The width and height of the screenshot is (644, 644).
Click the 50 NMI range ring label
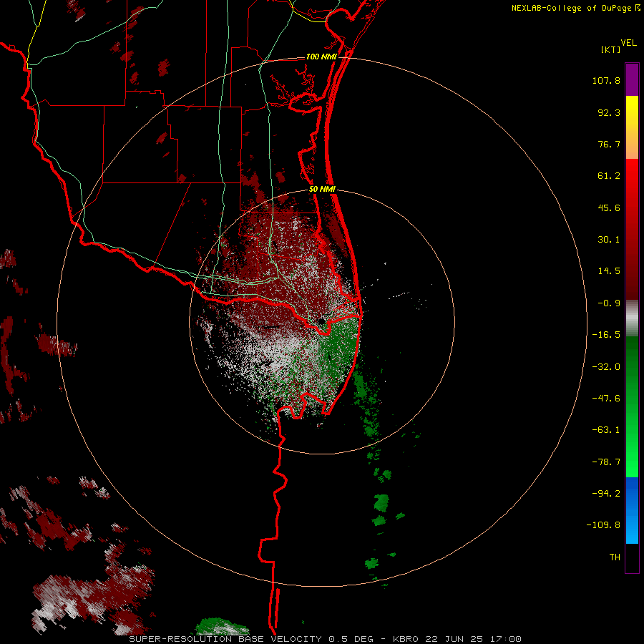point(322,190)
